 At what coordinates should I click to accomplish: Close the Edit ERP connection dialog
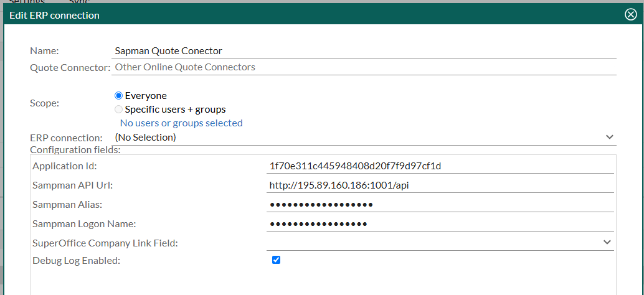pos(630,15)
